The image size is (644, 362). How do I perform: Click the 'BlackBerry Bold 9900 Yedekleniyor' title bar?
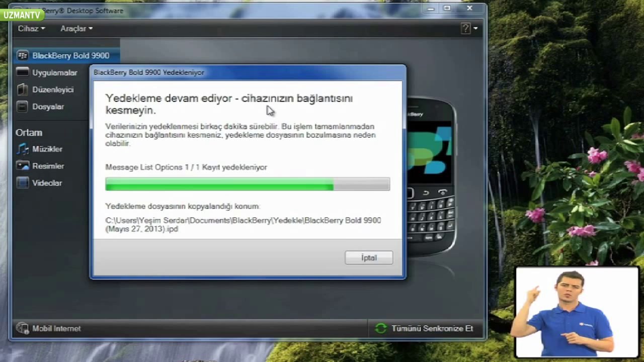248,72
